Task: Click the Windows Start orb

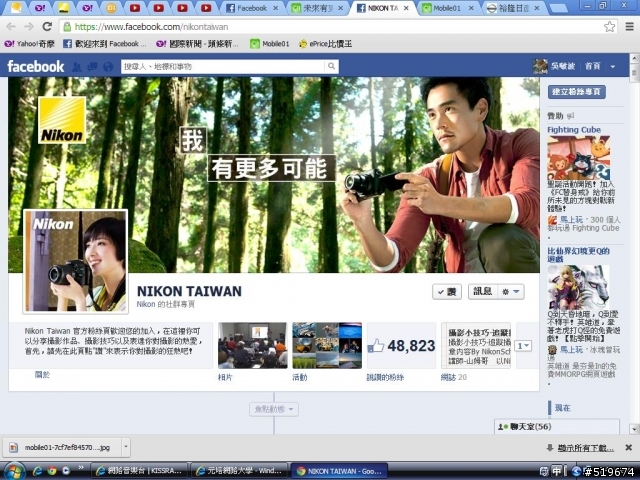Action: (x=14, y=471)
